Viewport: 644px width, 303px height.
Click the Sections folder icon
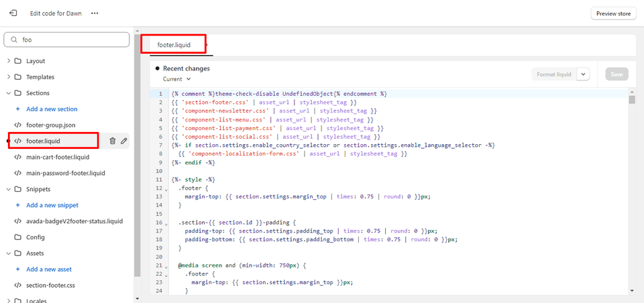coord(17,93)
